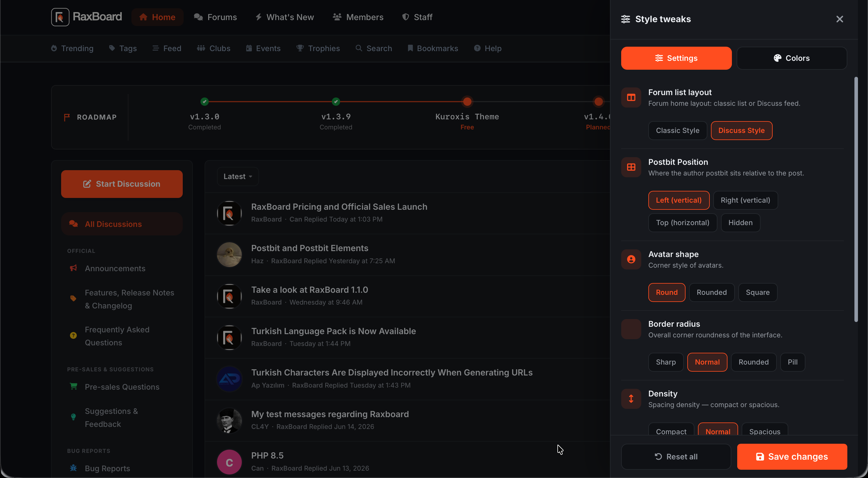This screenshot has height=478, width=868.
Task: Select the v1.3.9 completed roadmap marker
Action: tap(336, 101)
